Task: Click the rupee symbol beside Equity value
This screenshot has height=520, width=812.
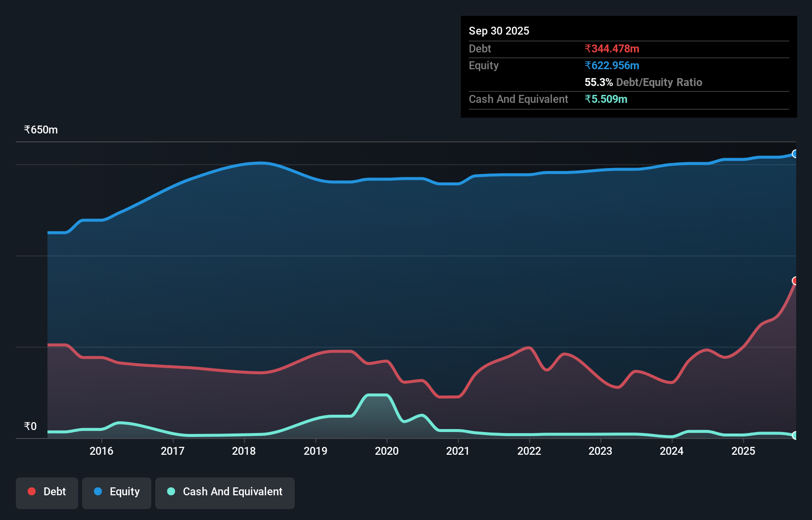Action: tap(587, 65)
